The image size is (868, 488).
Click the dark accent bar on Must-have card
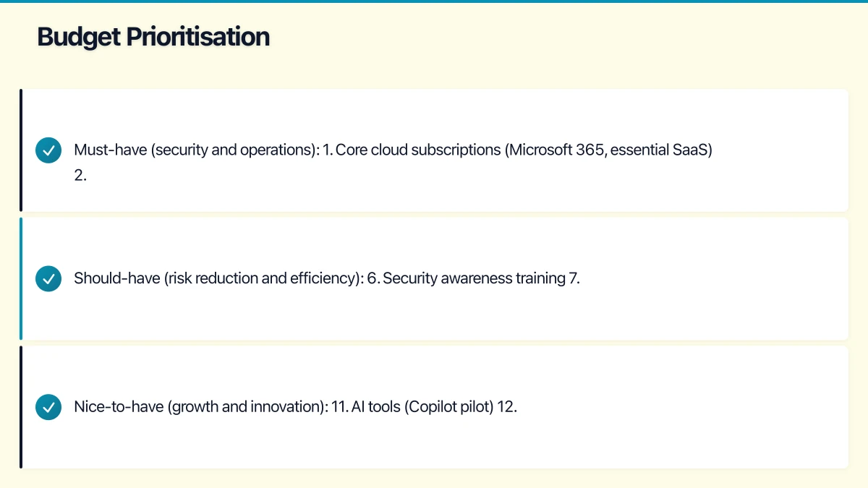[21, 150]
